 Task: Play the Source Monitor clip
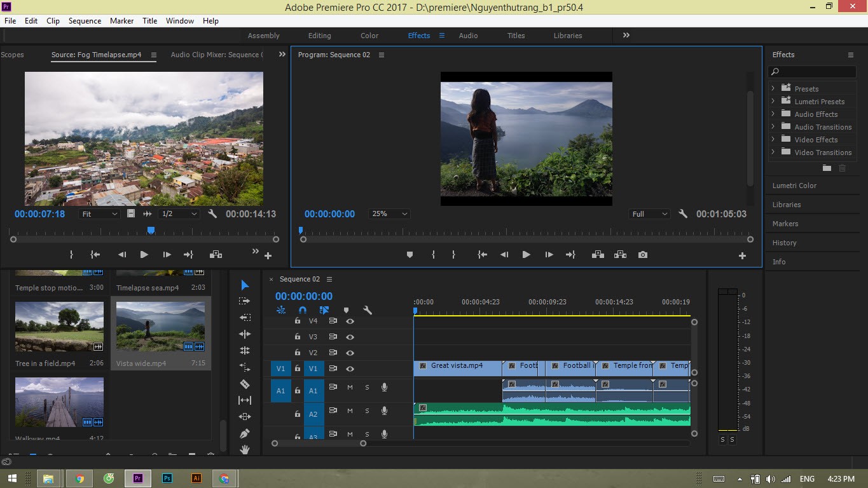click(144, 255)
